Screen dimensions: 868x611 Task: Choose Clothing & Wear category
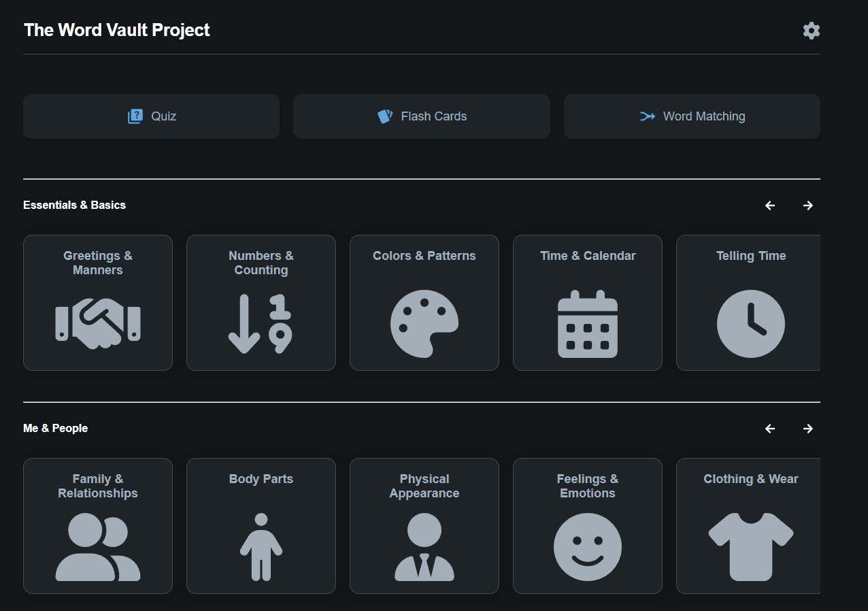pos(748,526)
